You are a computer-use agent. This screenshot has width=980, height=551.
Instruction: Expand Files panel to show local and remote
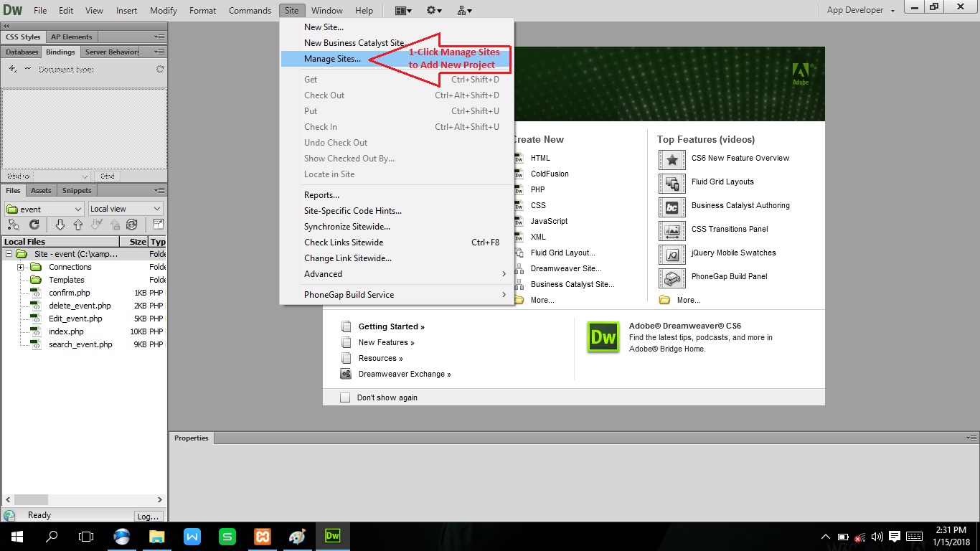[x=159, y=225]
